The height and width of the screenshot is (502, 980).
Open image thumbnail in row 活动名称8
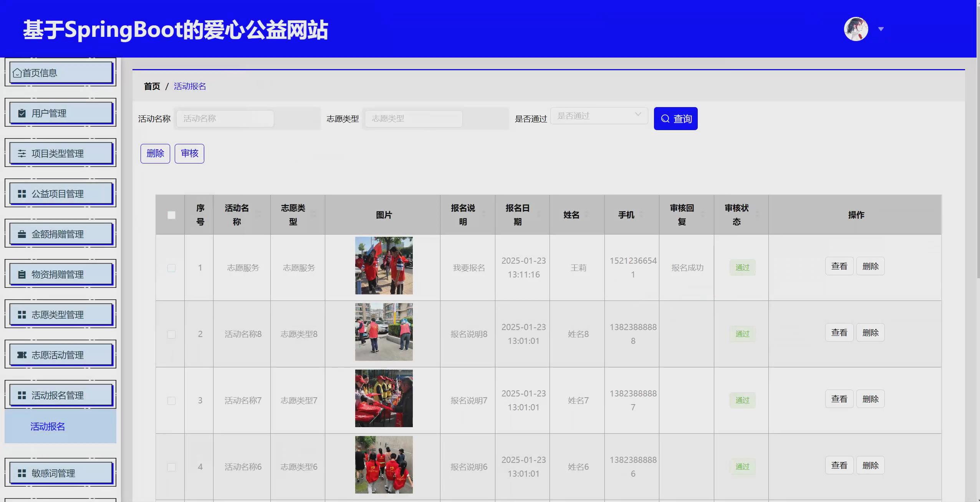(384, 332)
